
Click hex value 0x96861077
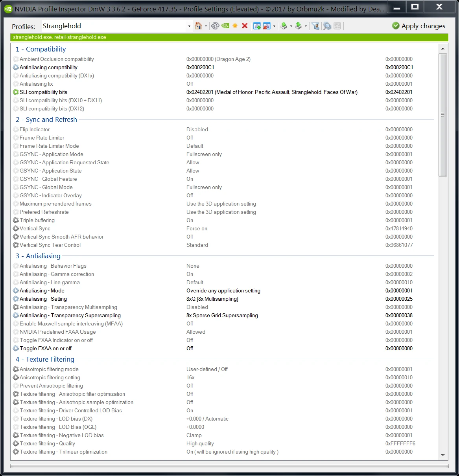[x=399, y=245]
